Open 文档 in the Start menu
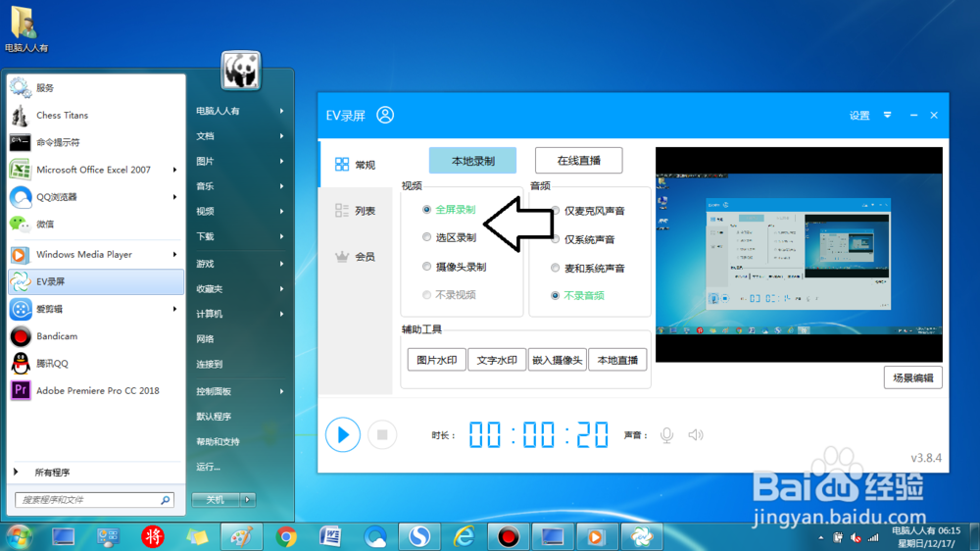Screen dimensions: 980x551 (x=240, y=136)
